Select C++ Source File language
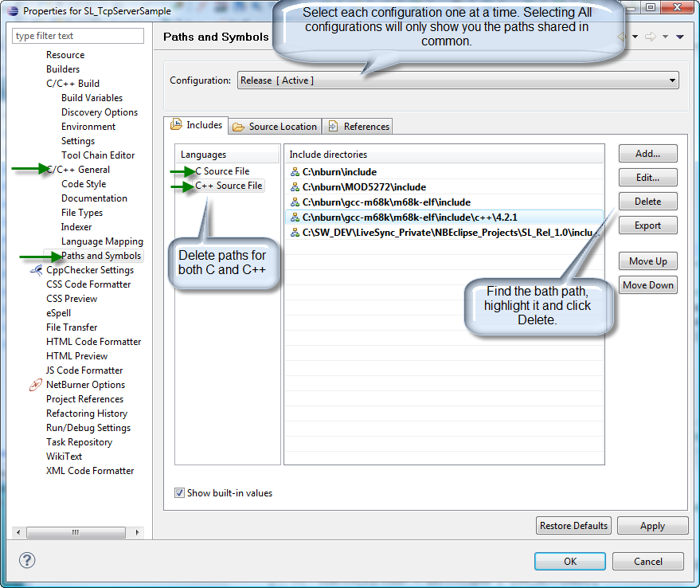 point(229,186)
